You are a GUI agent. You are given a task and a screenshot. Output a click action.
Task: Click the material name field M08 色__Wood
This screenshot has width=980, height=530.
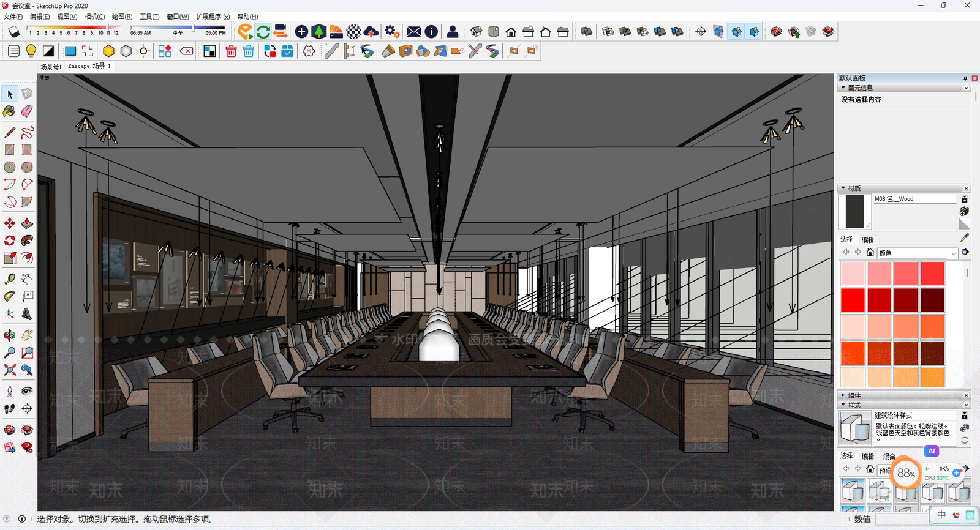(914, 199)
